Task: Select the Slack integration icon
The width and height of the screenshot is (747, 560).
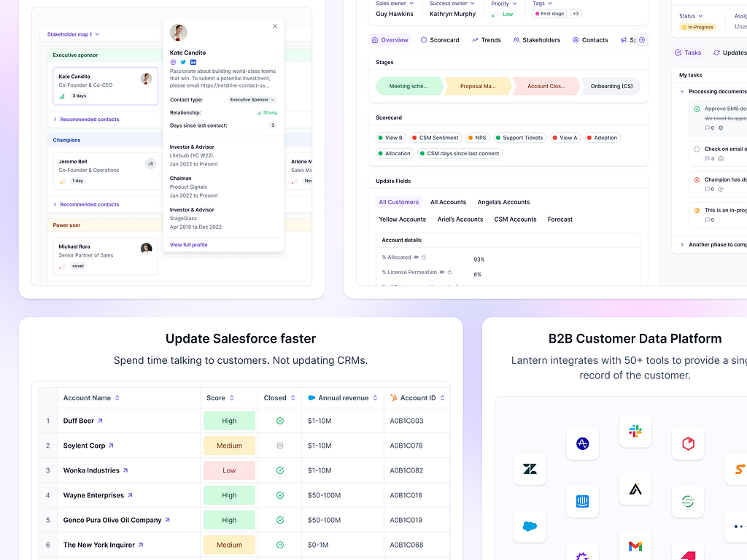Action: [635, 432]
